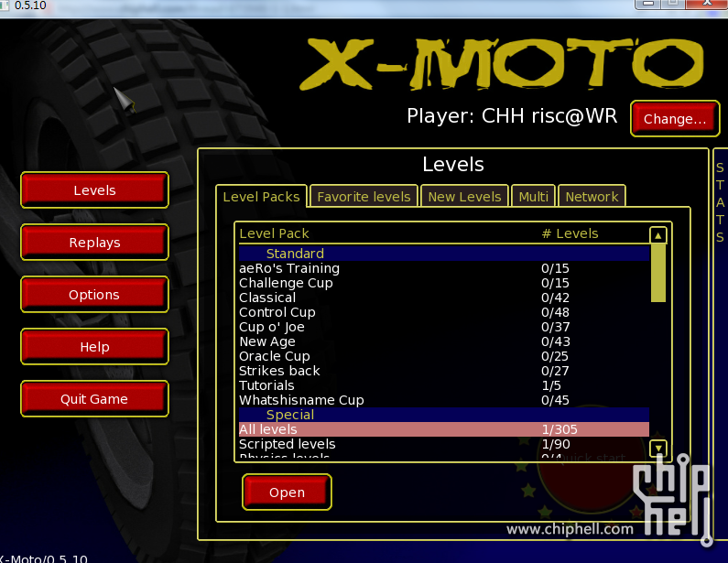
Task: Open the Options screen
Action: point(94,294)
